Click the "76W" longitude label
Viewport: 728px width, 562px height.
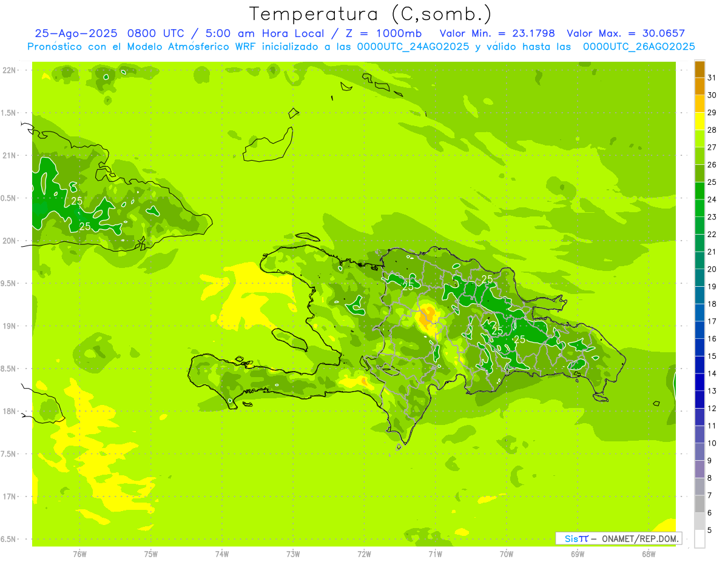[79, 554]
